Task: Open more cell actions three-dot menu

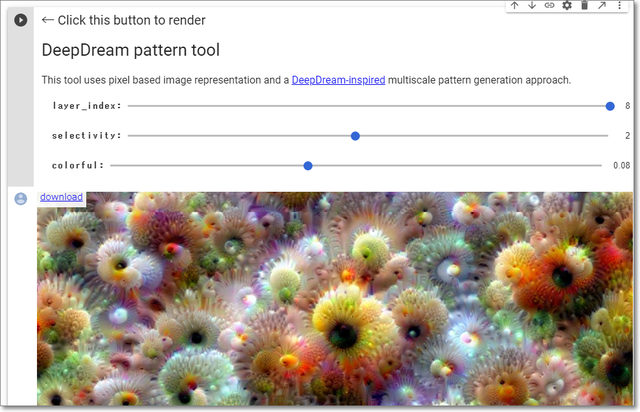Action: pos(619,6)
